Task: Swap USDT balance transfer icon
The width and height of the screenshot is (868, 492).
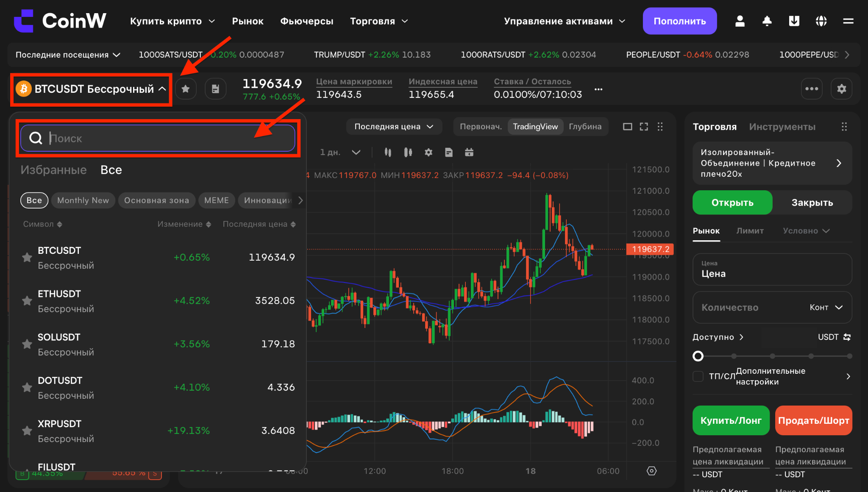Action: tap(847, 337)
